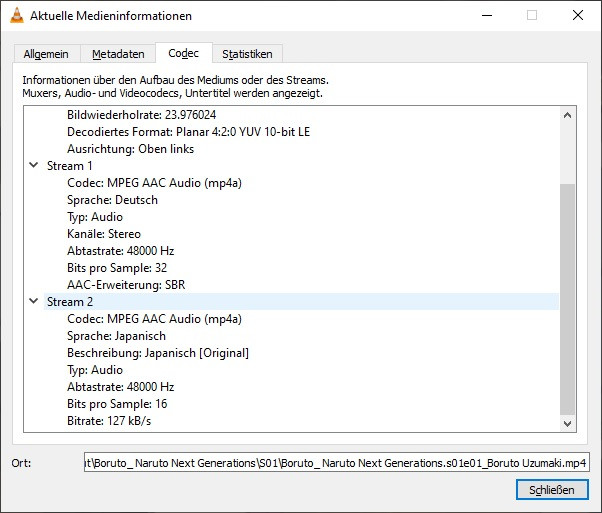Select the Bitrate: 127 kB/s entry

(x=110, y=421)
